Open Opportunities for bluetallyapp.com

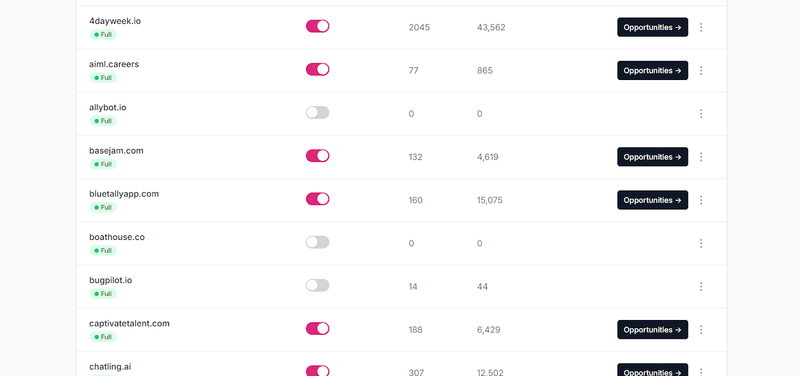click(653, 200)
